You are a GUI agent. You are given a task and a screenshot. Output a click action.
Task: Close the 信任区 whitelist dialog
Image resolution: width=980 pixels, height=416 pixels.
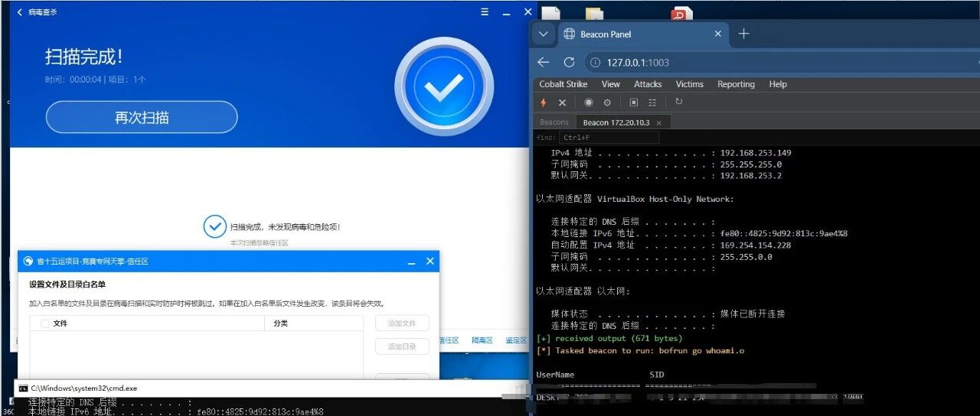point(430,262)
